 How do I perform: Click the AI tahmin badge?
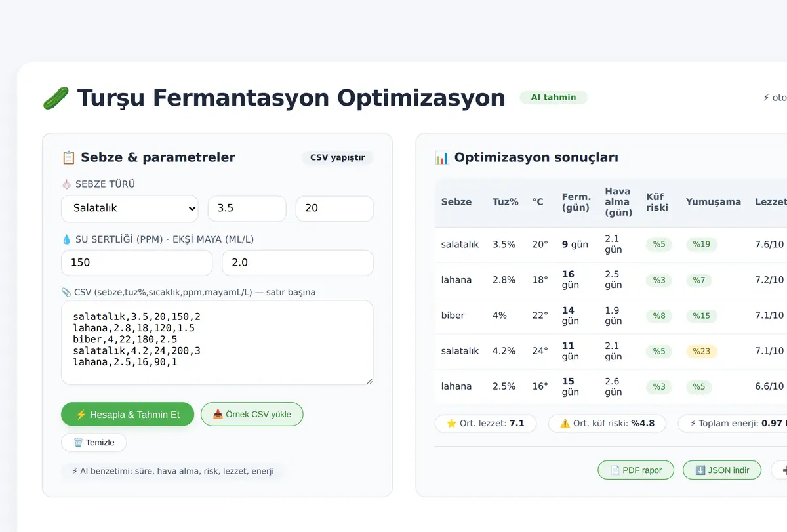click(x=554, y=97)
